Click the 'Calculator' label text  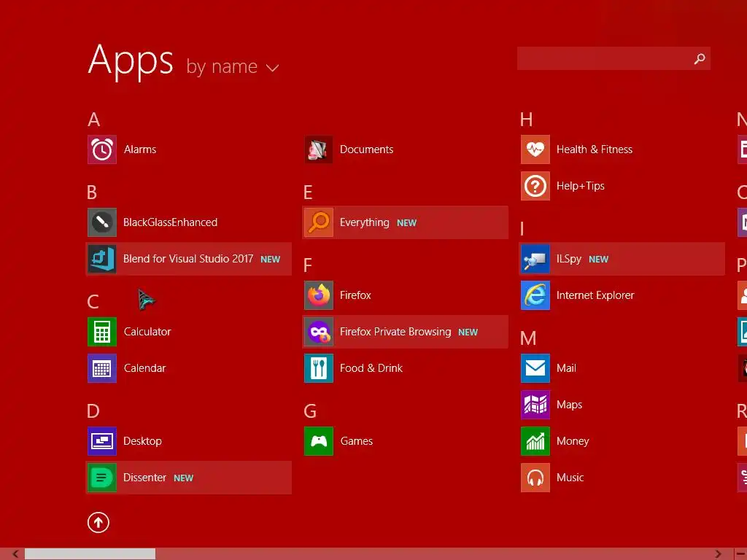coord(147,332)
